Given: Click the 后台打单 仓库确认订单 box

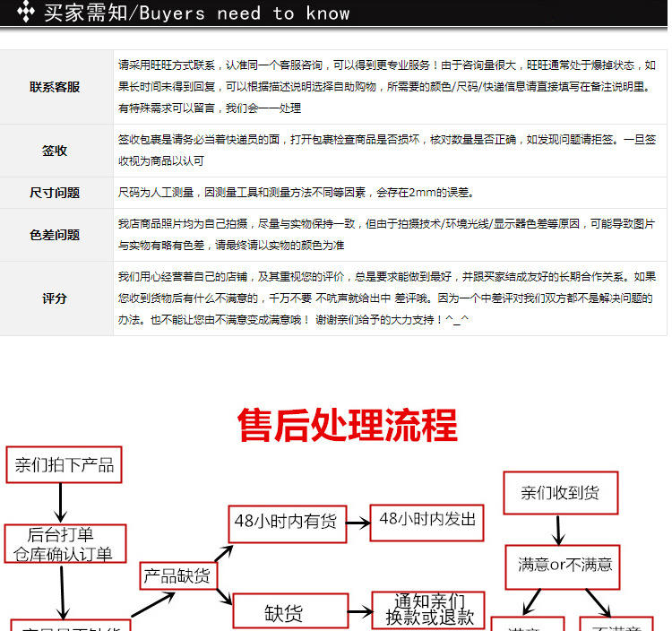Looking at the screenshot, I should tap(65, 543).
